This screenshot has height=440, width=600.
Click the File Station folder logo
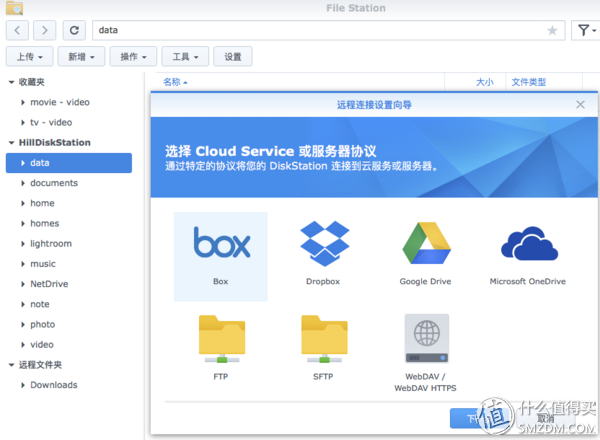coord(14,8)
